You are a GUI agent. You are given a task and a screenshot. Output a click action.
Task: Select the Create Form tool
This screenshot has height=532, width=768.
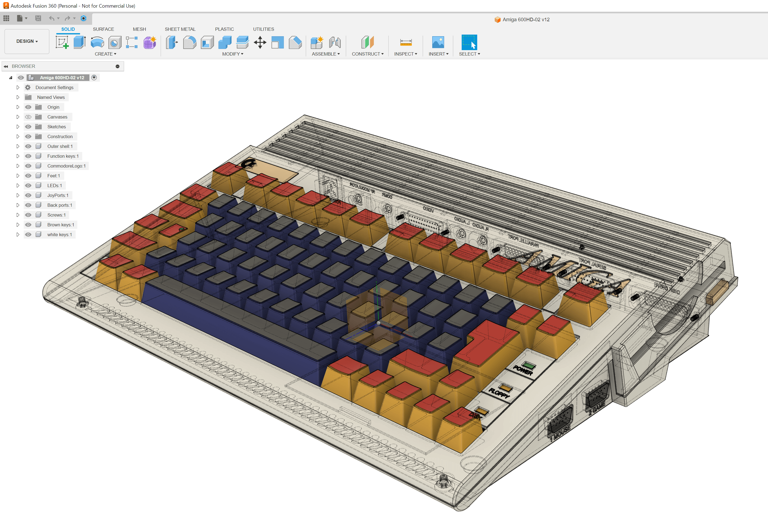click(x=150, y=42)
